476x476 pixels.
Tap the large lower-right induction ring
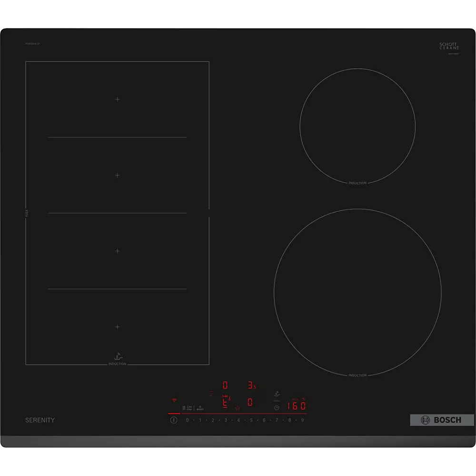tap(357, 293)
